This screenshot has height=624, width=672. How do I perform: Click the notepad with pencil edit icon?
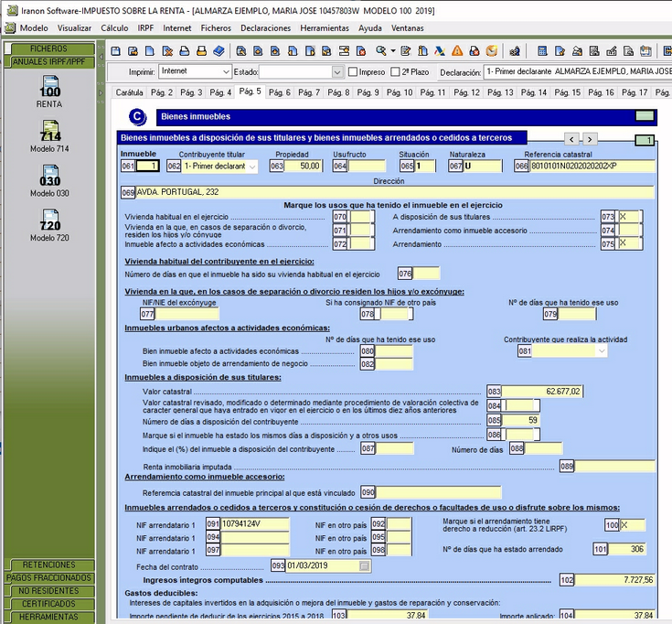point(405,51)
